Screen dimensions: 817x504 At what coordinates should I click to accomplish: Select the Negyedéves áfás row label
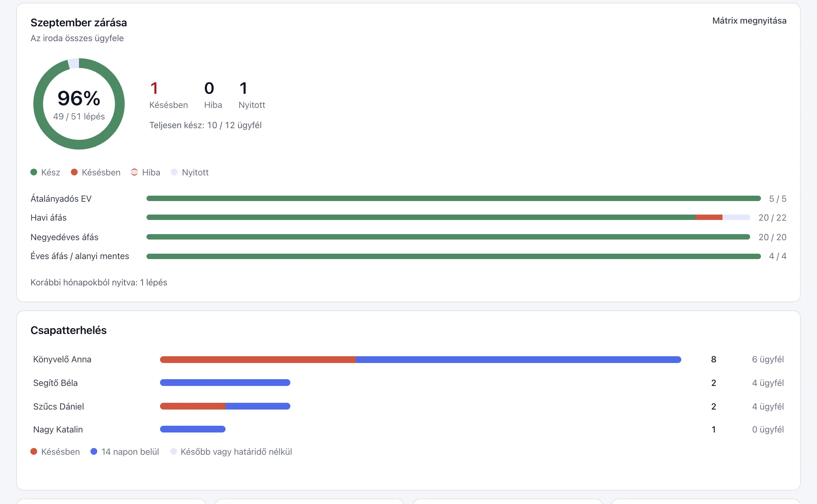[x=64, y=237]
